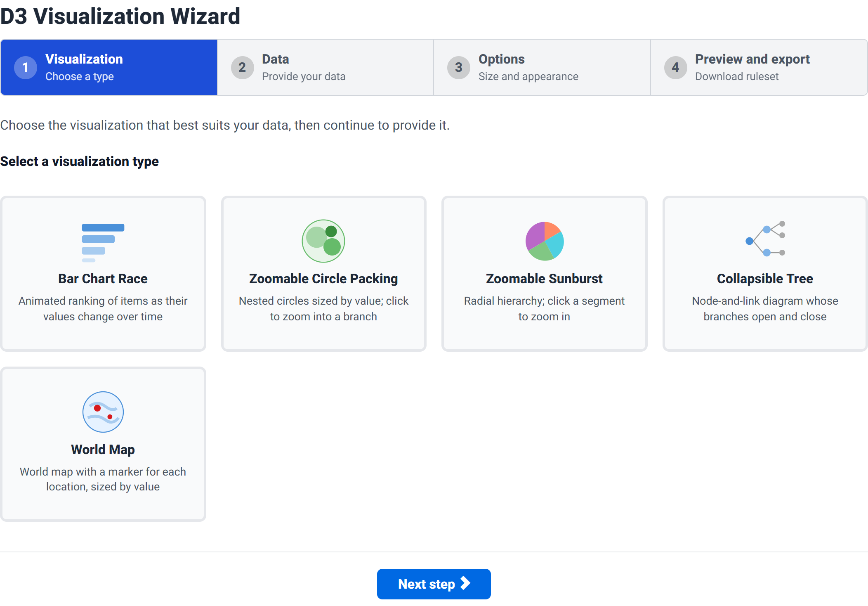Click 'Nested circles sized by value' description

tap(323, 308)
